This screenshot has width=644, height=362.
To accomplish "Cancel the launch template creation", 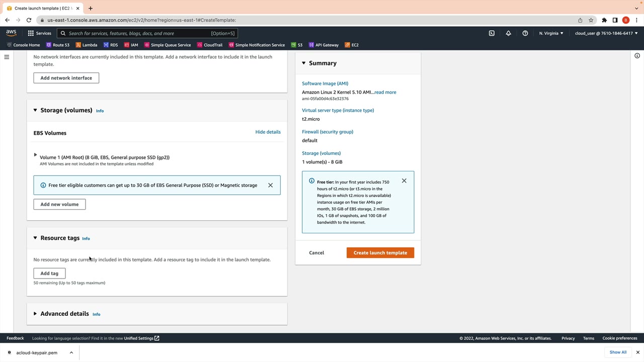I will tap(316, 253).
